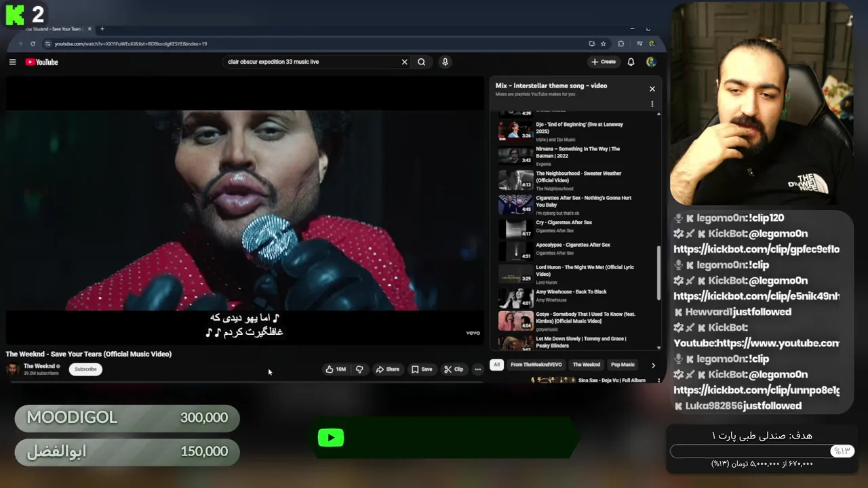Image resolution: width=868 pixels, height=488 pixels.
Task: Open kickbot.com/clip/gpfec9ef link in chat
Action: pyautogui.click(x=756, y=249)
